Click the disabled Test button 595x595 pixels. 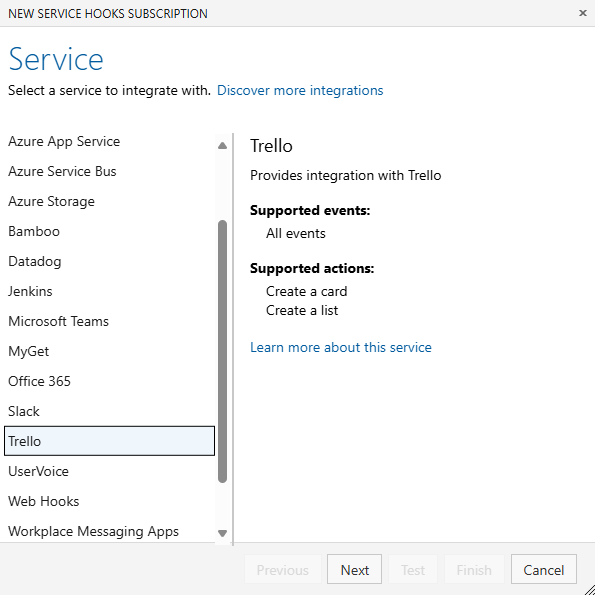click(x=413, y=569)
